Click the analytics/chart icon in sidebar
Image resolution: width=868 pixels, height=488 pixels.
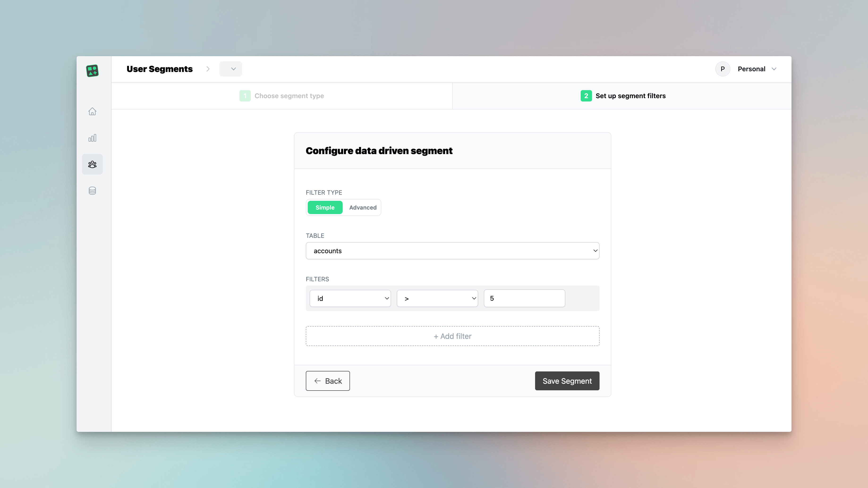(x=92, y=138)
